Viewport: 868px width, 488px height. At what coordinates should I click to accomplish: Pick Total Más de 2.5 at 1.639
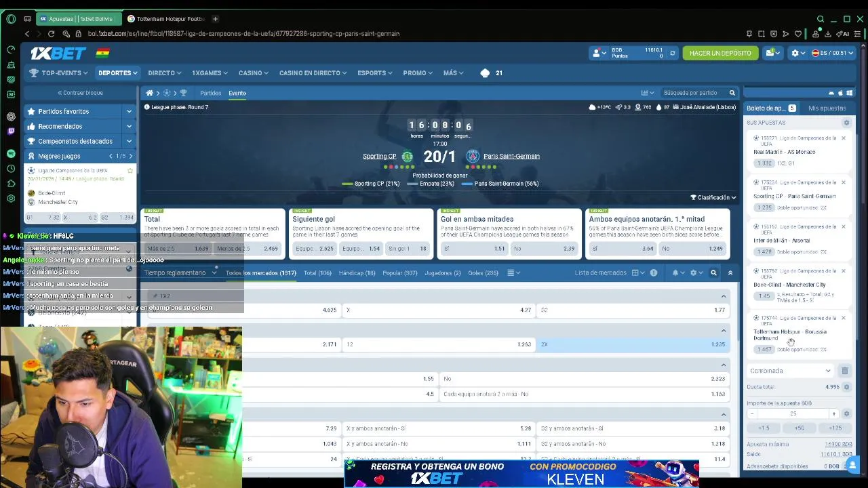[x=177, y=249]
